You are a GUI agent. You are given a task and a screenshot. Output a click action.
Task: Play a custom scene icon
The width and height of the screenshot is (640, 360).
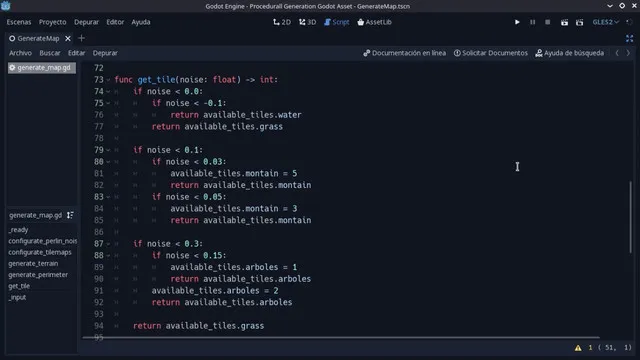click(x=580, y=22)
